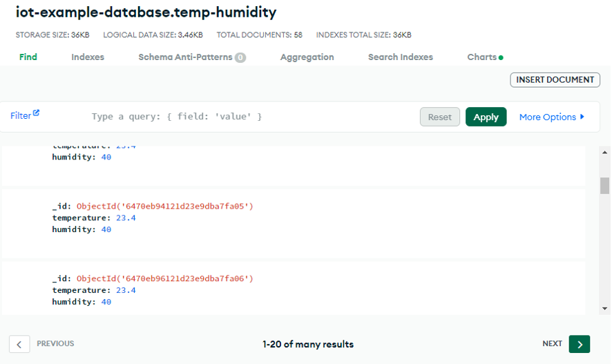612x364 pixels.
Task: Select the ObjectId ending in 7fa06
Action: point(165,279)
